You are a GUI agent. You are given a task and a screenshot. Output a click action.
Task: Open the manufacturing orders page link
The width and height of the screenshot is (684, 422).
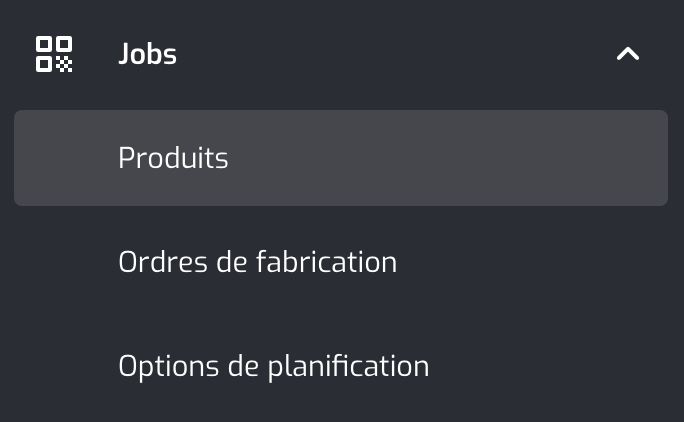coord(257,262)
